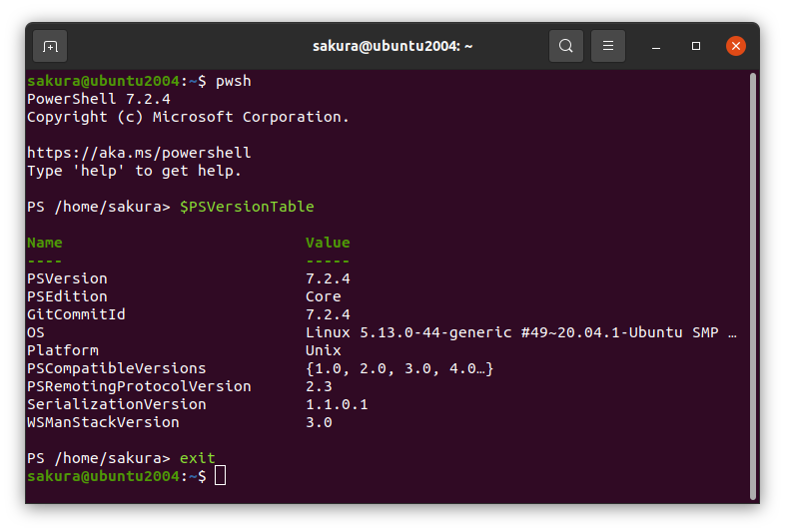Click the Name column header

pos(45,243)
